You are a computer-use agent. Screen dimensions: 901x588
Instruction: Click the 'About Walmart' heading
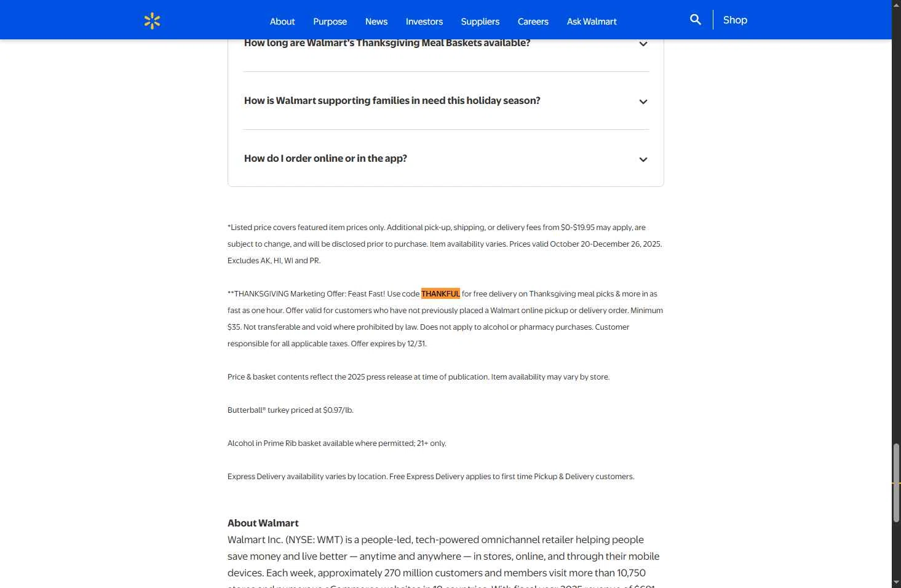tap(263, 523)
